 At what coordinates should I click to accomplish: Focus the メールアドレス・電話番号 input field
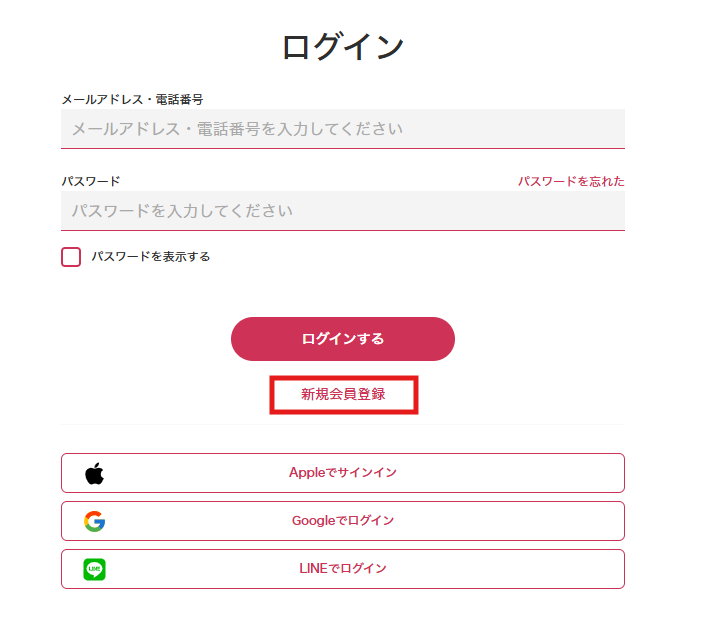[342, 129]
